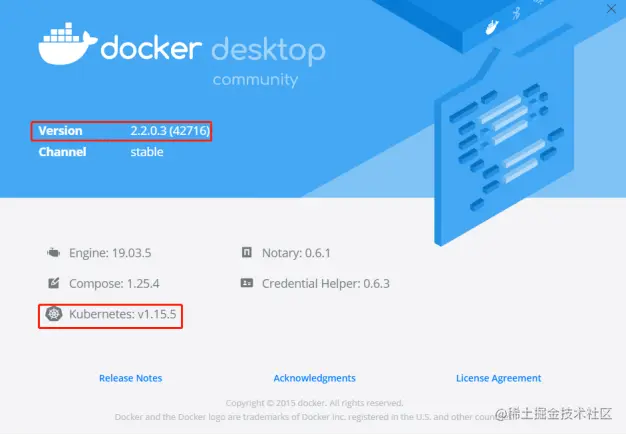Click the Engine whale icon
Image resolution: width=626 pixels, height=435 pixels.
53,253
